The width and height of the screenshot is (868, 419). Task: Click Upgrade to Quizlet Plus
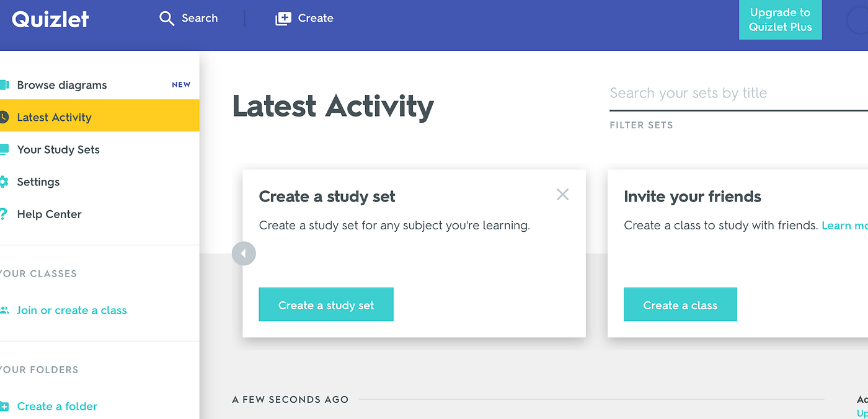point(780,19)
